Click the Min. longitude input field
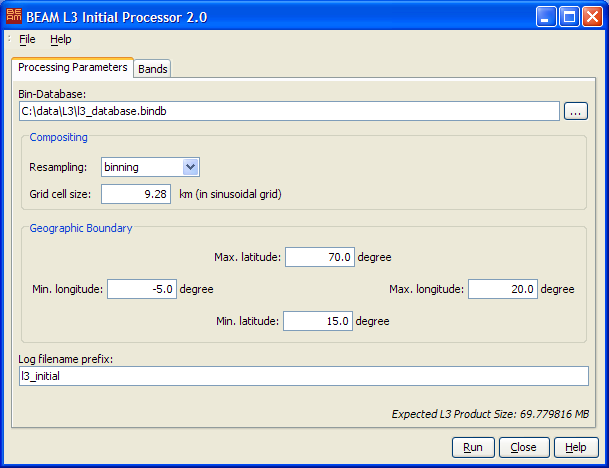The height and width of the screenshot is (468, 609). click(142, 289)
